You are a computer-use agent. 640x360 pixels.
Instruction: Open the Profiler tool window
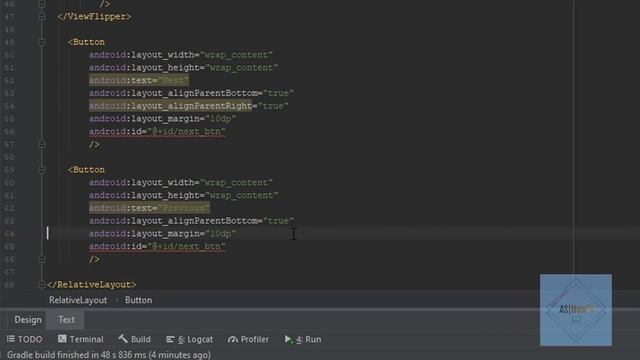pos(248,339)
